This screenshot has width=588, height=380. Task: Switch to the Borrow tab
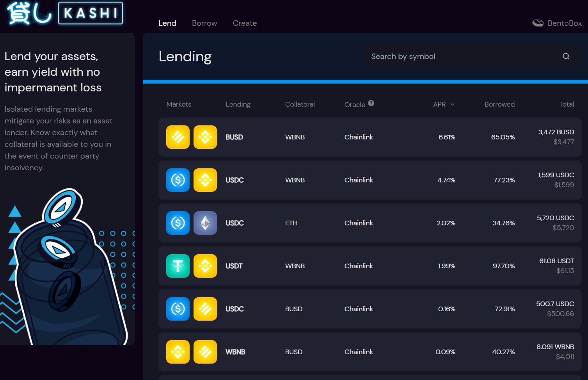coord(204,23)
